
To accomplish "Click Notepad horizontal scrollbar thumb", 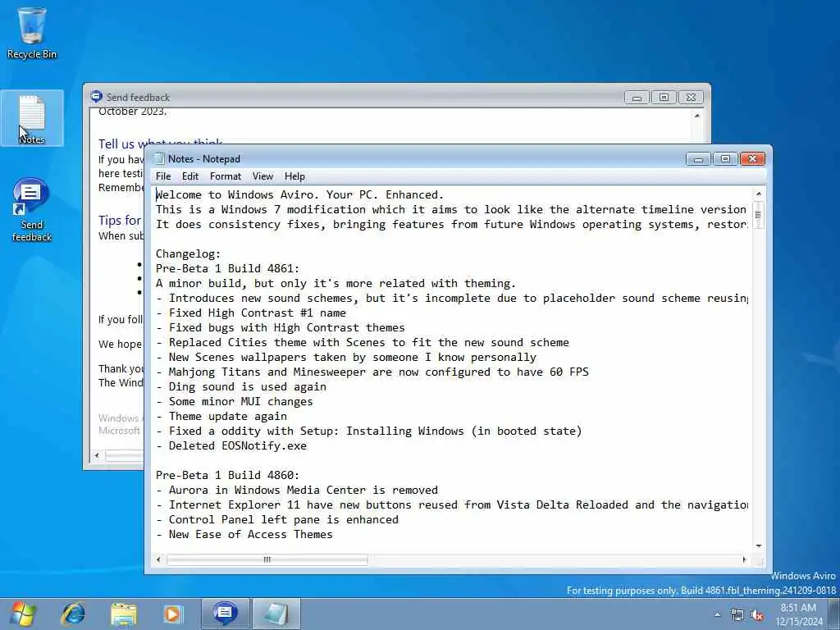I will pos(267,559).
